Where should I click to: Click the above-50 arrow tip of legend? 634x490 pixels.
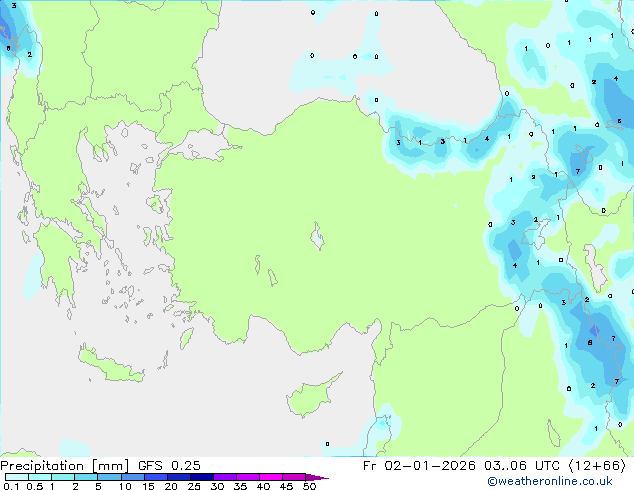tap(317, 477)
